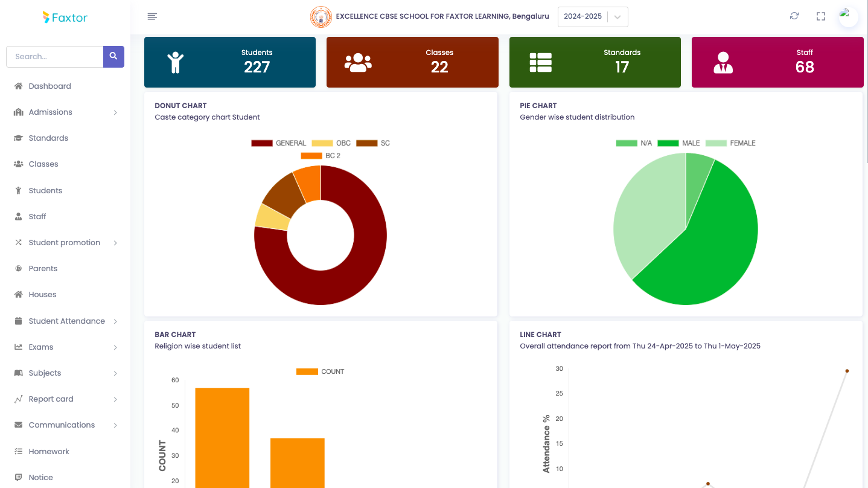Expand the Admissions submenu

(x=65, y=112)
